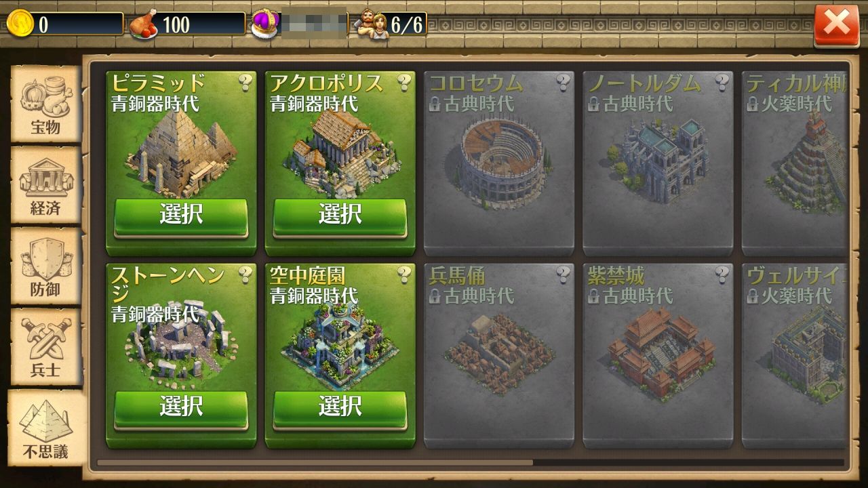Viewport: 868px width, 488px height.
Task: Choose ピラミッド with its 選択 button
Action: 181,216
